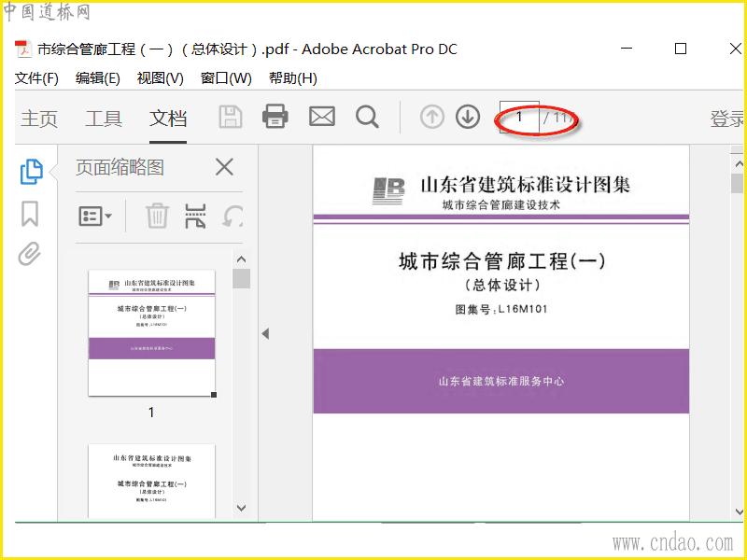
Task: Click the page number input field
Action: click(x=519, y=117)
